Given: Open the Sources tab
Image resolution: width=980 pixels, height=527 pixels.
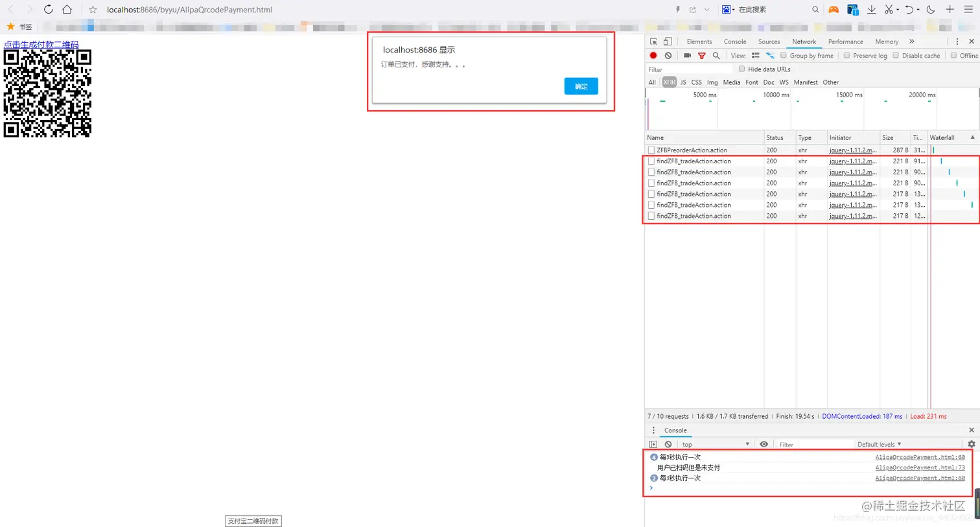Looking at the screenshot, I should click(x=769, y=41).
